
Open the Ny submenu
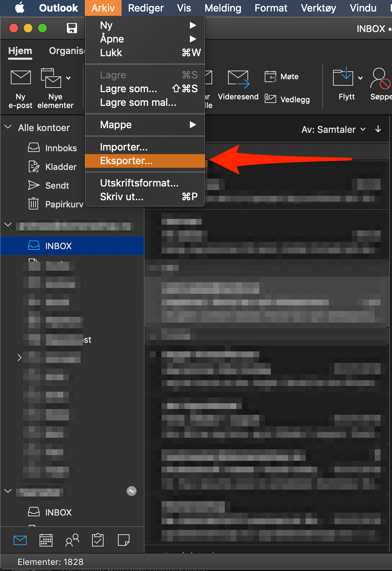(x=145, y=25)
